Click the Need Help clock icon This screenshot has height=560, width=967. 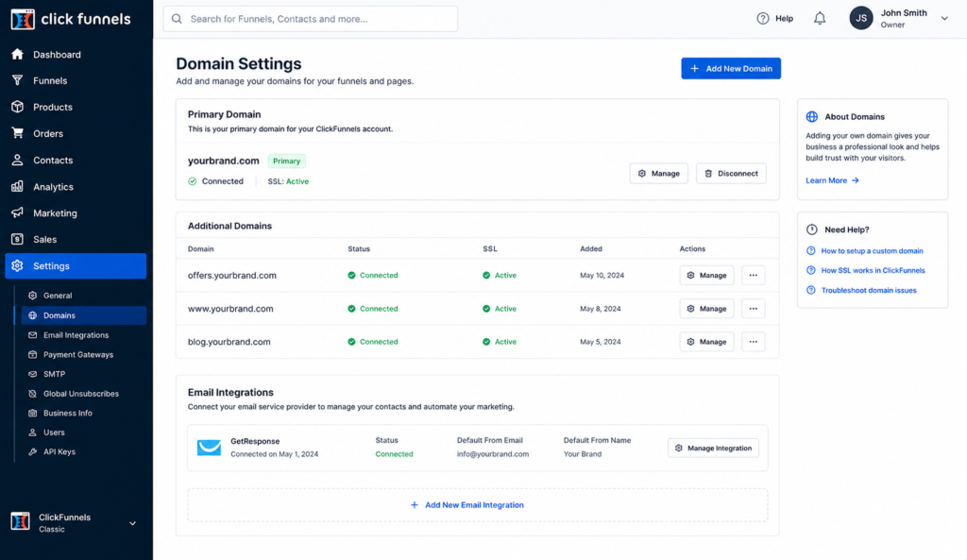coord(811,229)
